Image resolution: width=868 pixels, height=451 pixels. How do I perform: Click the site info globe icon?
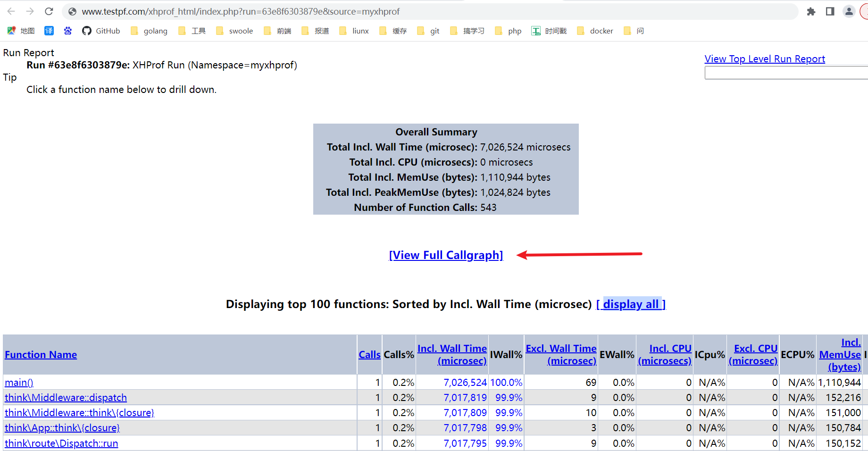(x=72, y=11)
